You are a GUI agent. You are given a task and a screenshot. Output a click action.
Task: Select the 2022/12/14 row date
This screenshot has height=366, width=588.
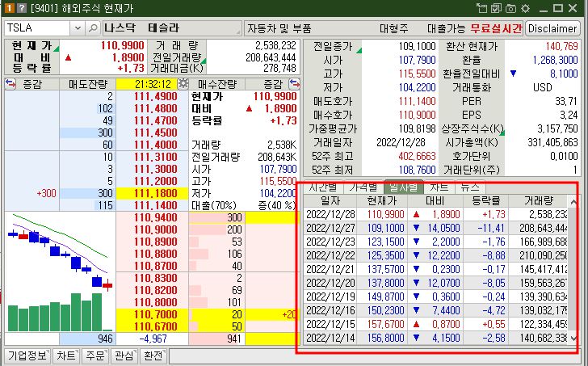coord(330,338)
